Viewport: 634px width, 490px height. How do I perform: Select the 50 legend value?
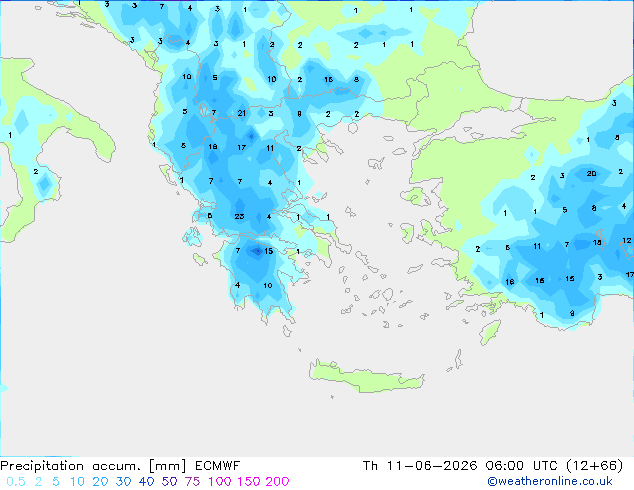169,482
